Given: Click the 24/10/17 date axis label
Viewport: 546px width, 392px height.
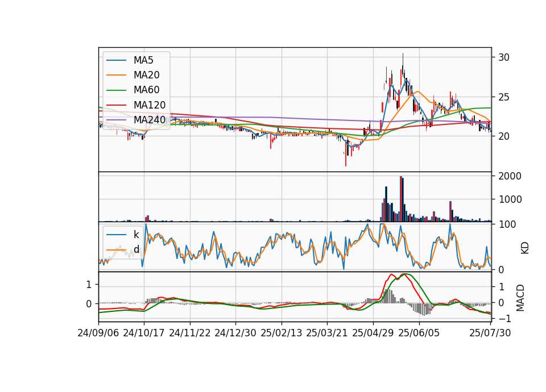Looking at the screenshot, I should coord(144,333).
